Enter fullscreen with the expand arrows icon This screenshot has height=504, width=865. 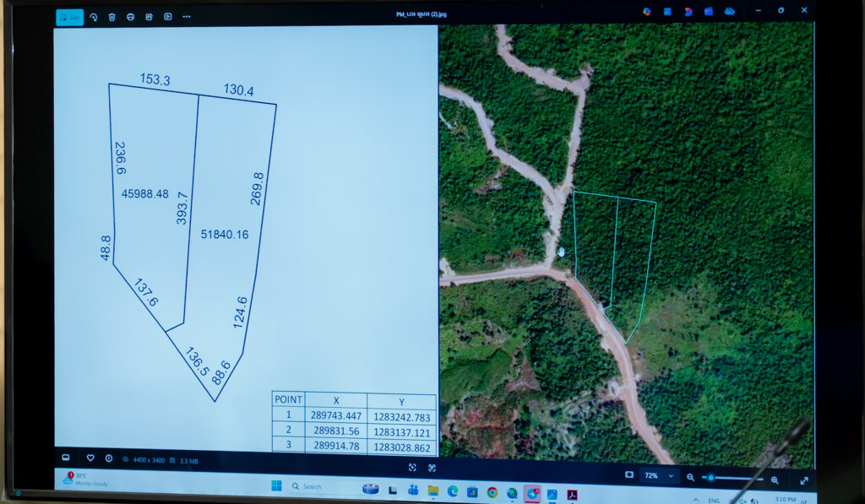click(x=803, y=480)
